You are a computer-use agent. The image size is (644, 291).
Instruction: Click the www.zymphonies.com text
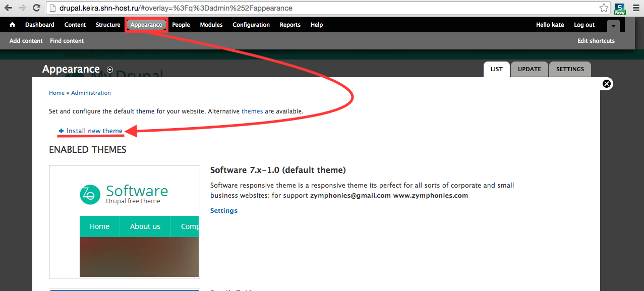pos(431,195)
